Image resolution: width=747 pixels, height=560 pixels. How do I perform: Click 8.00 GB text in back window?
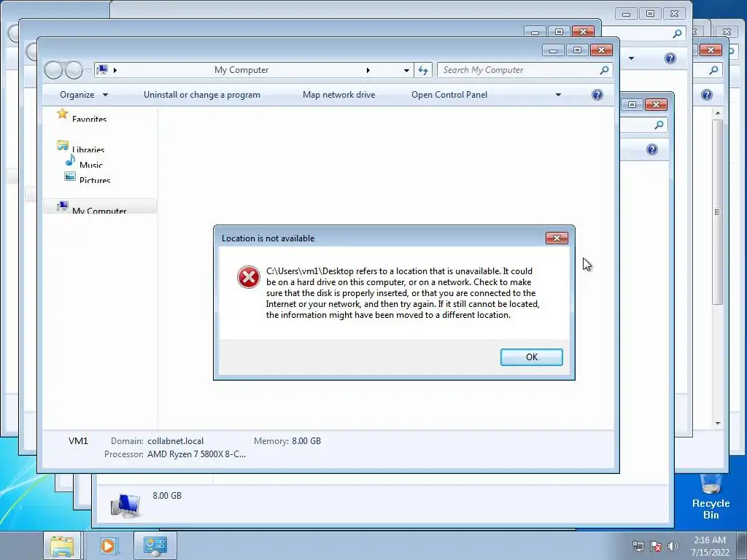(x=167, y=496)
